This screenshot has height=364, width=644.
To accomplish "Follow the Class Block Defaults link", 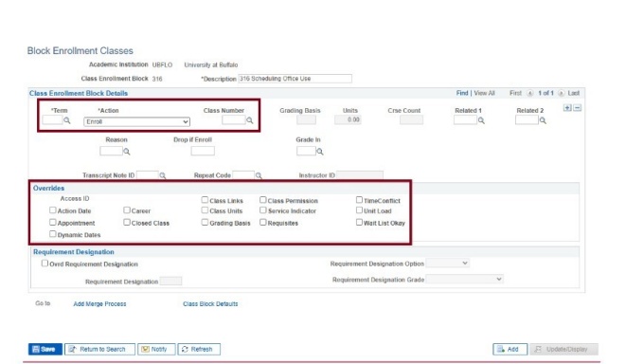I will 210,304.
